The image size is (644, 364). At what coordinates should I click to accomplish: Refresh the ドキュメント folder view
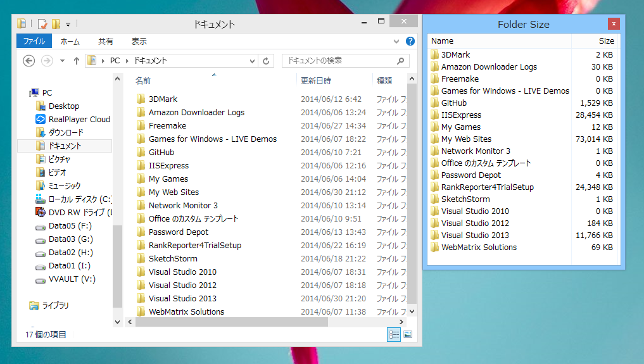(x=266, y=61)
